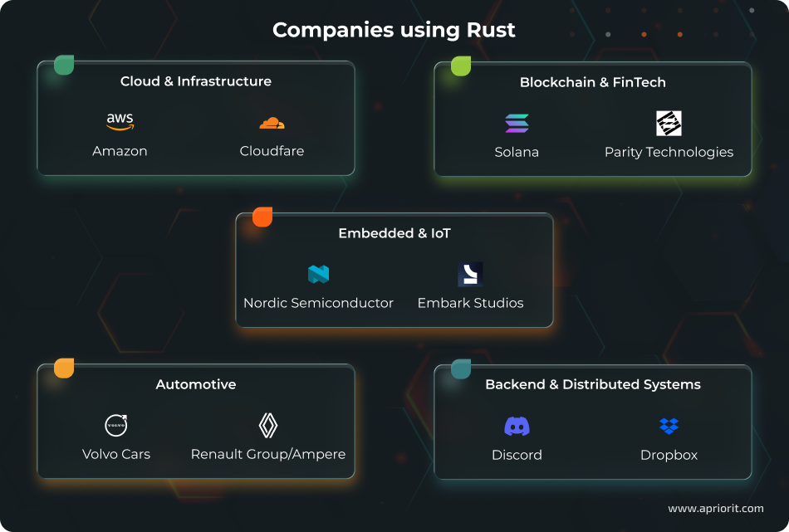Expand the Backend & Distributed Systems section
The height and width of the screenshot is (532, 789).
click(x=593, y=384)
